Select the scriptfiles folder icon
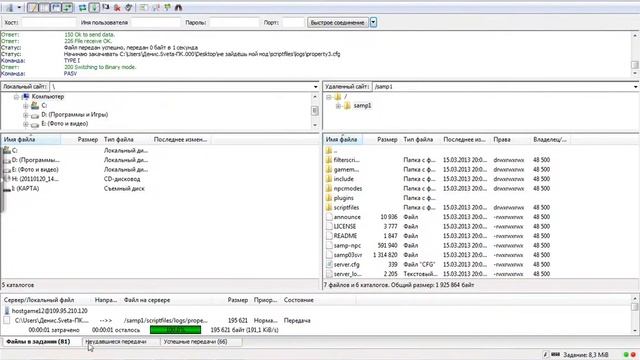The image size is (640, 360). click(329, 207)
